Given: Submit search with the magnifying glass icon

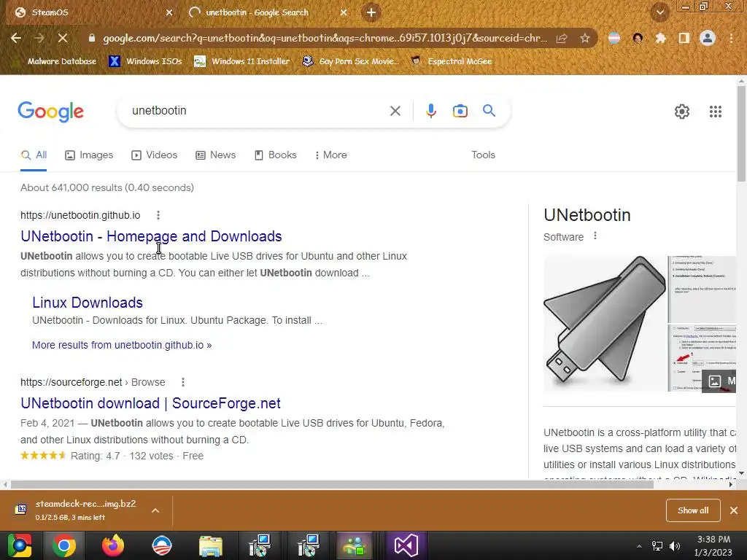Looking at the screenshot, I should coord(489,111).
